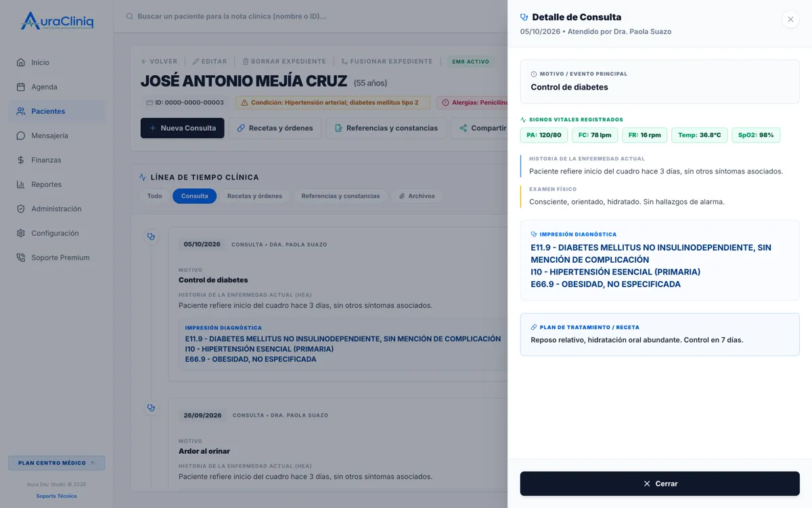812x508 pixels.
Task: Click the 26/09/2026 date badge
Action: tap(202, 415)
